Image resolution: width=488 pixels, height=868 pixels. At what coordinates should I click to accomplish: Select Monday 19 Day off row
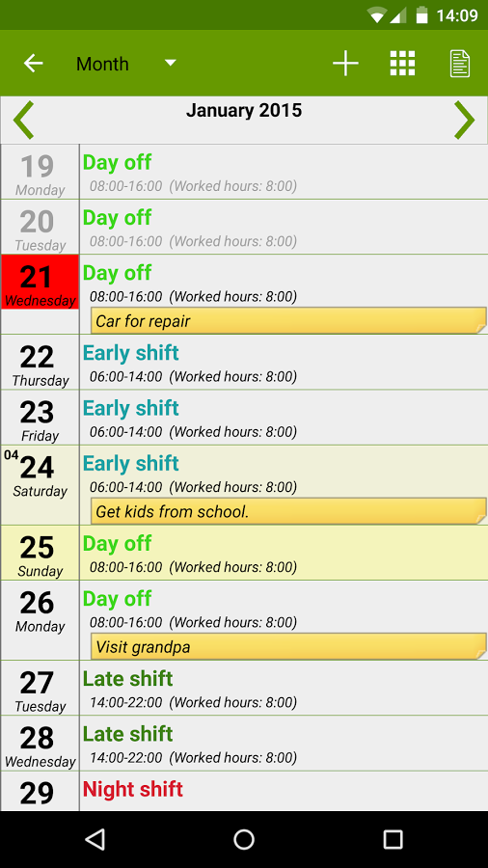pos(244,172)
